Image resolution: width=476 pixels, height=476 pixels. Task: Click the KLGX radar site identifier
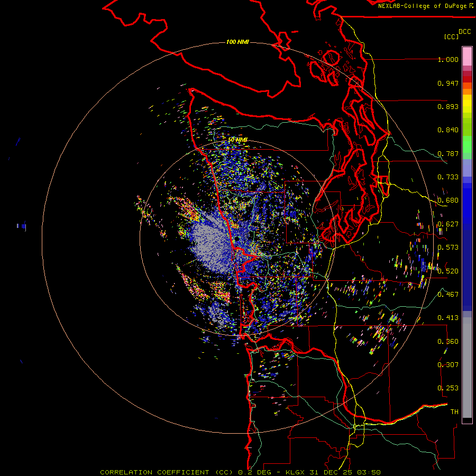294,472
